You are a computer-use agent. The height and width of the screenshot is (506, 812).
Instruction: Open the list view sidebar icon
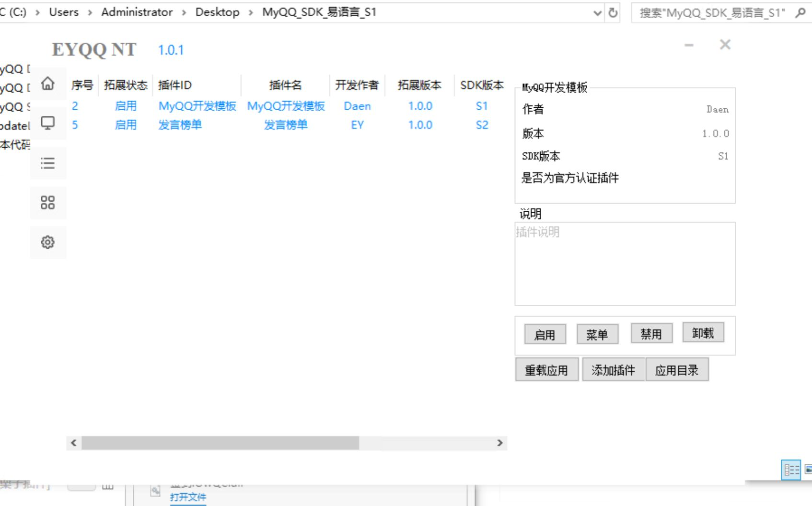47,163
